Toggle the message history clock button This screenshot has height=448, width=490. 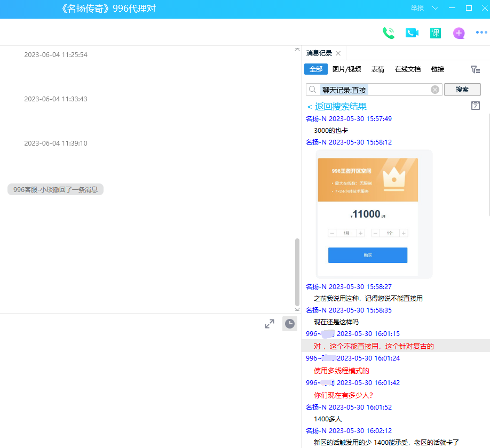[x=290, y=324]
